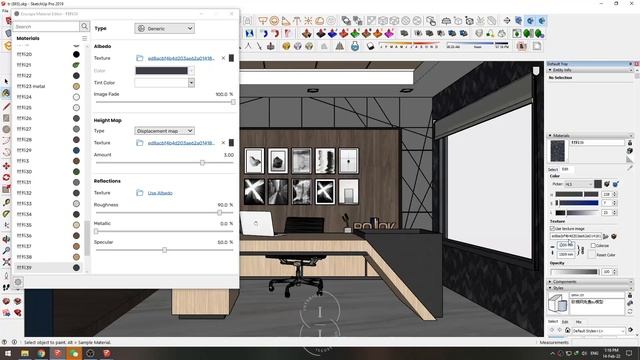640x360 pixels.
Task: Open the Windows Start menu
Action: click(x=7, y=353)
